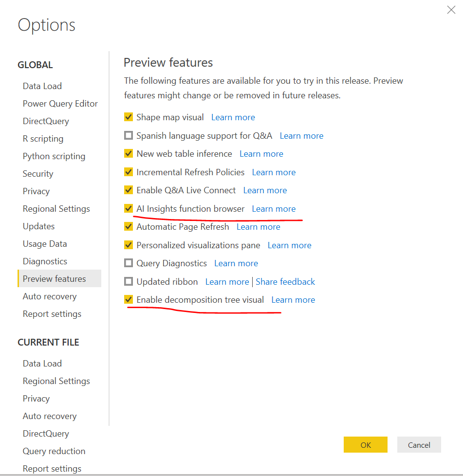Enable Spanish language support for Q&A

point(129,136)
